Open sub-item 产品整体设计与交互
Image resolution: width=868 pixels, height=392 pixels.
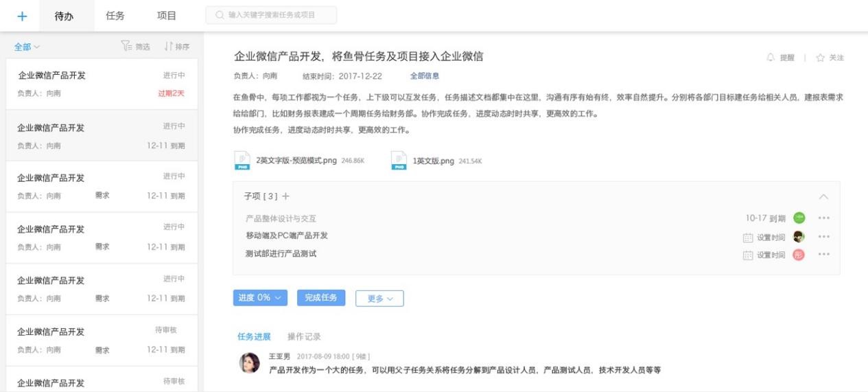(281, 218)
